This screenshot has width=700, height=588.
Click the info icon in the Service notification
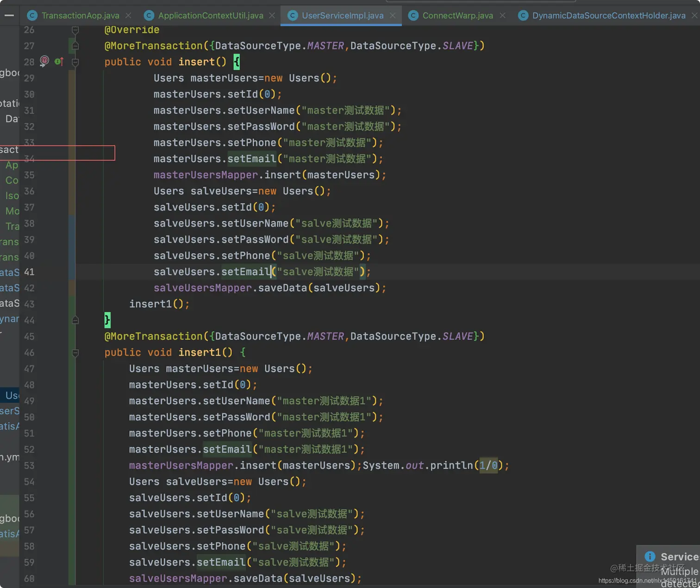click(650, 556)
